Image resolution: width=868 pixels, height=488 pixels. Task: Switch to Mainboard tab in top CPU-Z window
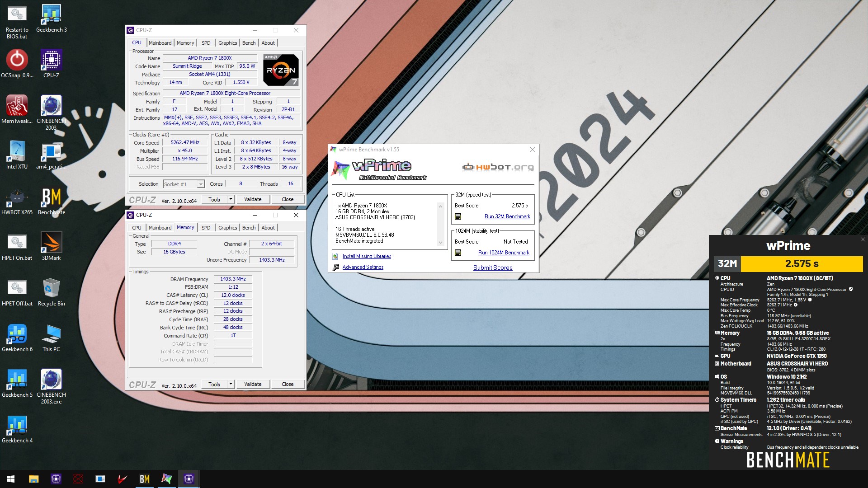160,43
